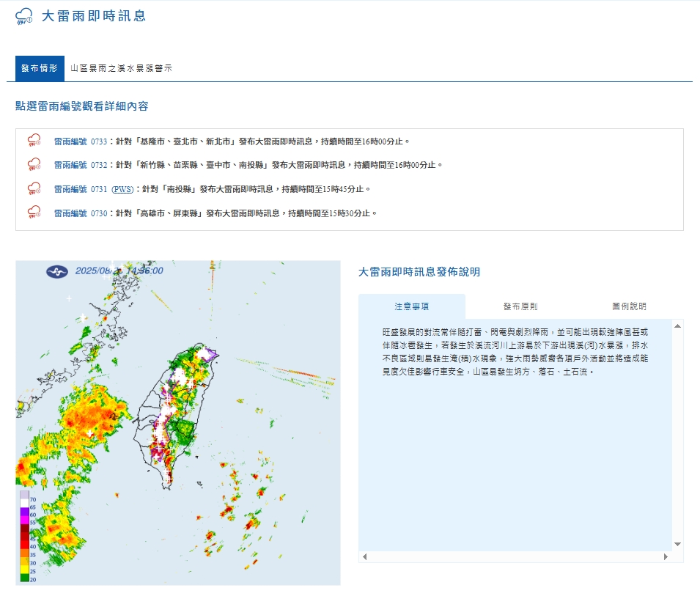Image resolution: width=700 pixels, height=596 pixels.
Task: Click the CWA logo on the radar map
Action: pyautogui.click(x=57, y=271)
